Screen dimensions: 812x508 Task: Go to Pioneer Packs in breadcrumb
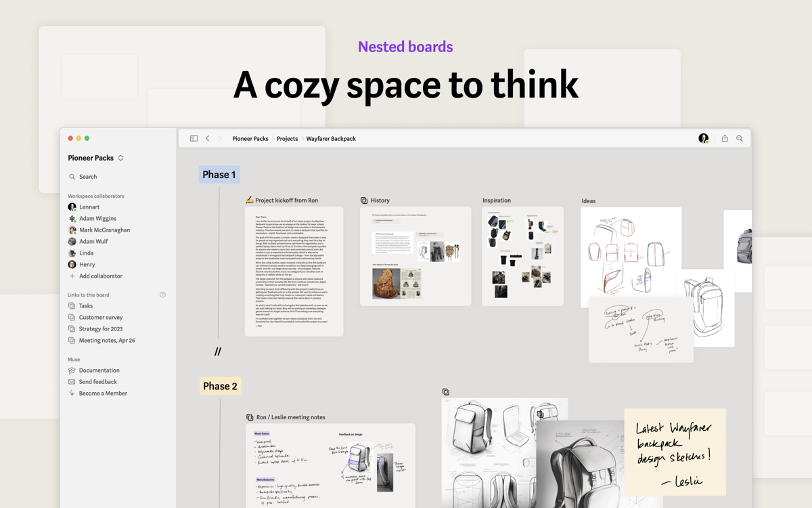point(250,139)
